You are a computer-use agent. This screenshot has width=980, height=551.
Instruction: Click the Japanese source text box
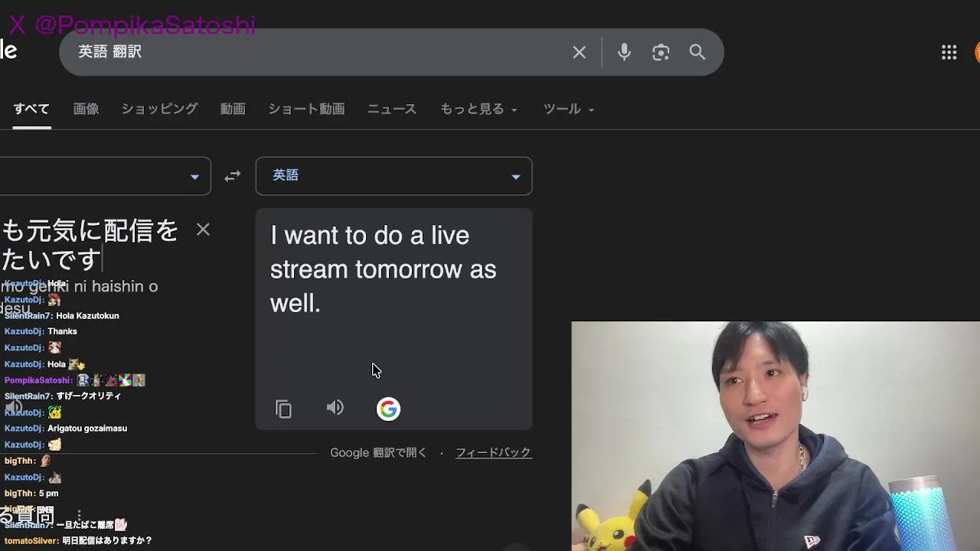tap(92, 244)
